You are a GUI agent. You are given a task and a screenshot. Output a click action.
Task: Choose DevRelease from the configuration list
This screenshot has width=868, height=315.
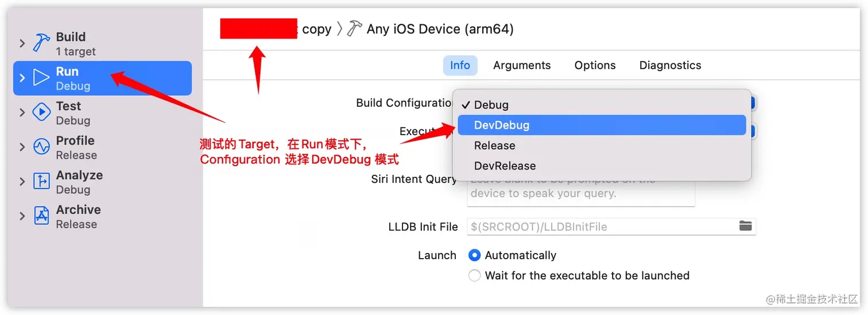coord(602,166)
